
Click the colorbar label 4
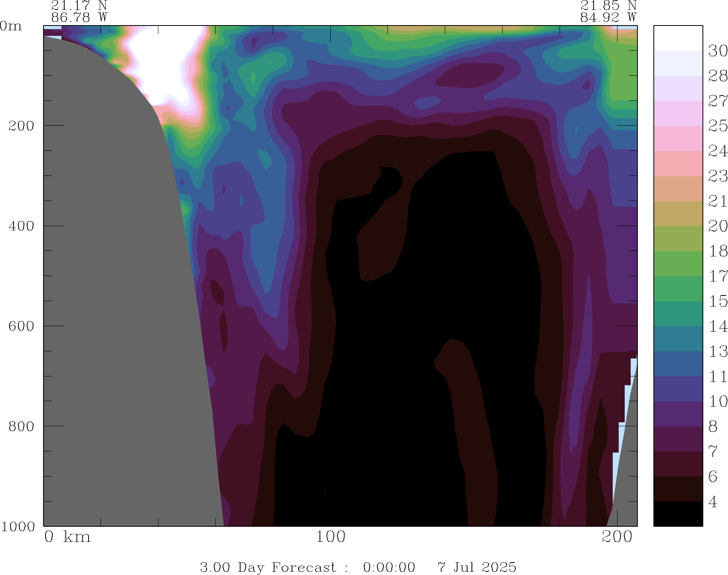(713, 502)
